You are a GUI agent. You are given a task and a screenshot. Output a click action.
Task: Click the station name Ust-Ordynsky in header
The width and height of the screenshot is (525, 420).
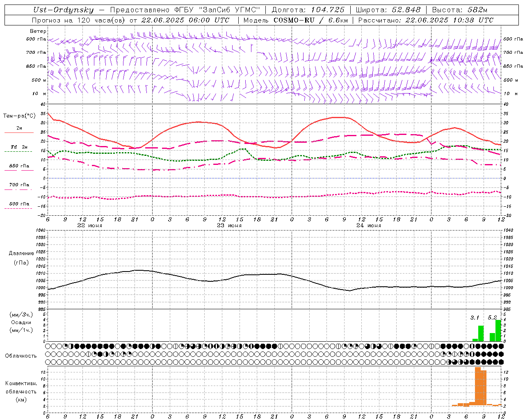point(63,10)
